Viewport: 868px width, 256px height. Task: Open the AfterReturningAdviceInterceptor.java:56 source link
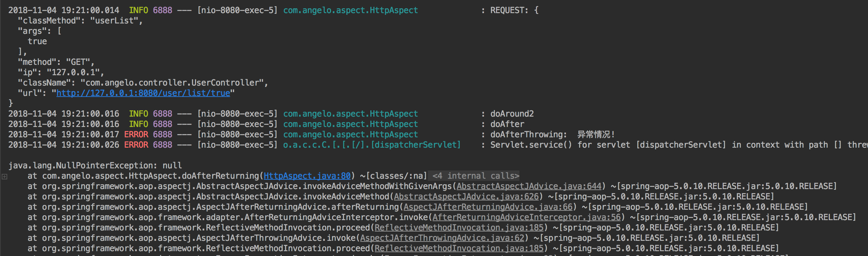(526, 217)
